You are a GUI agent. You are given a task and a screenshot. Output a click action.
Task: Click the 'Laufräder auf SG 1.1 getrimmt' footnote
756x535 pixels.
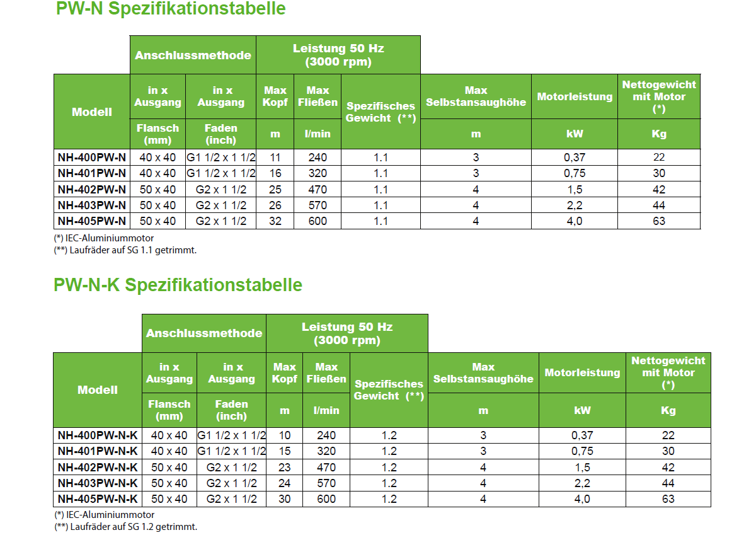[x=125, y=250]
